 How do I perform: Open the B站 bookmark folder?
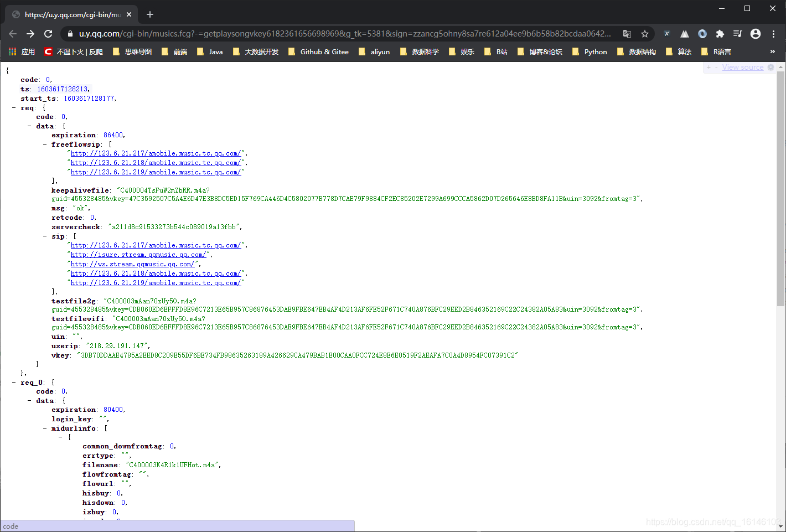[x=495, y=51]
